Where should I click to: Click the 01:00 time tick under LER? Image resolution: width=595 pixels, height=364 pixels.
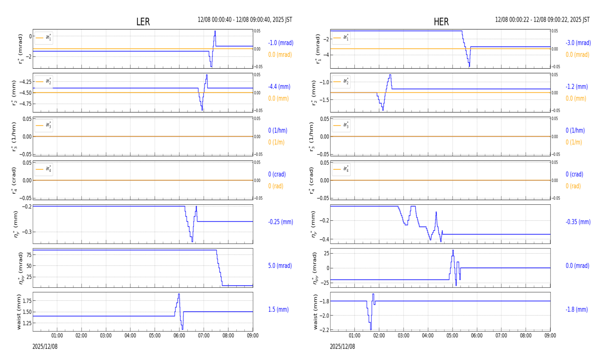tap(57, 336)
